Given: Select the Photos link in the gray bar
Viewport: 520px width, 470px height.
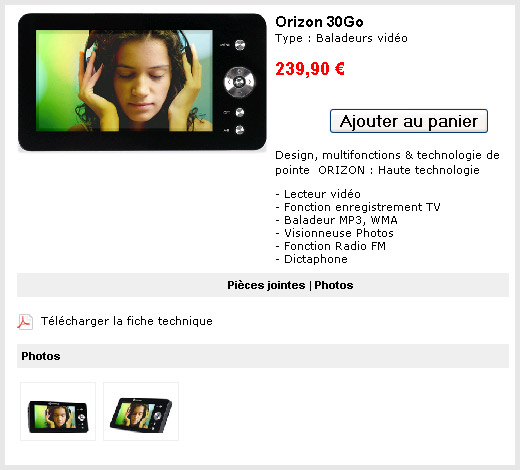Looking at the screenshot, I should click(334, 285).
